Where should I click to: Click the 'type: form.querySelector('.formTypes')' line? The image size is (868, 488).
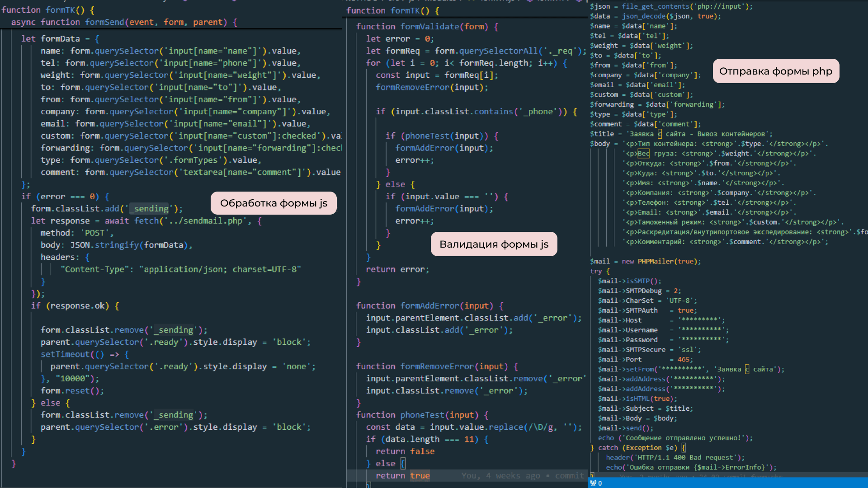(151, 160)
